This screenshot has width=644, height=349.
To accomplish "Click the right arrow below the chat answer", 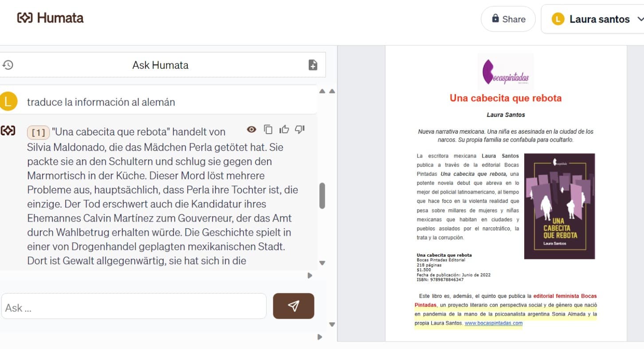I will point(310,275).
